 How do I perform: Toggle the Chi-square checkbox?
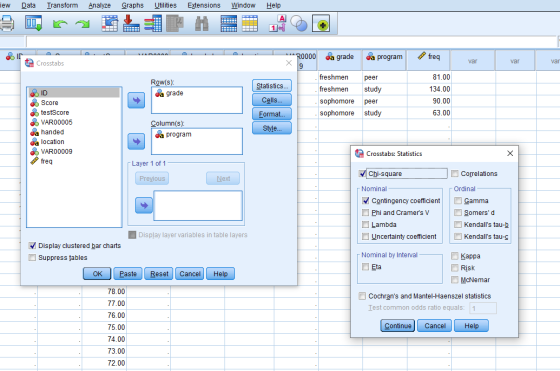[362, 174]
